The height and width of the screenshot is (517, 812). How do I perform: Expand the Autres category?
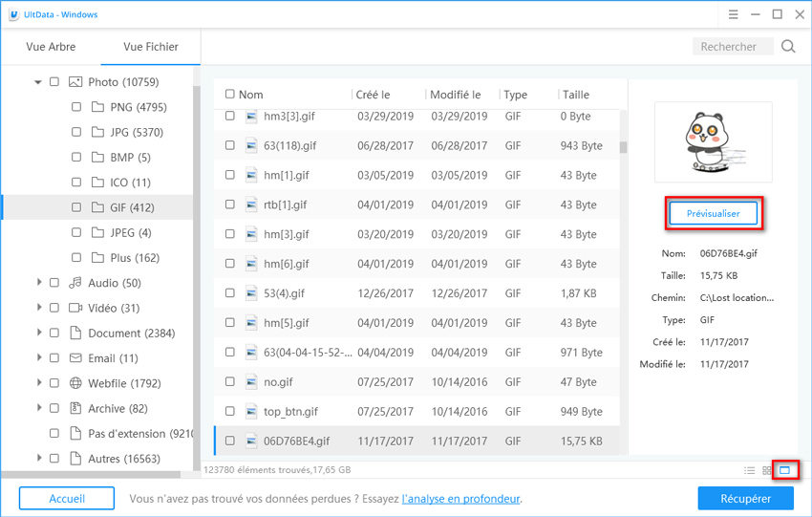39,459
